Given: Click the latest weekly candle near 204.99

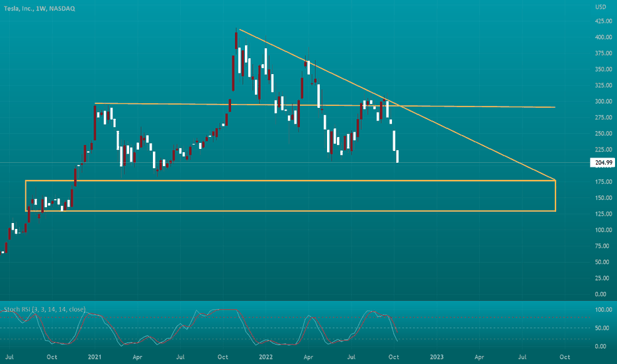Looking at the screenshot, I should pyautogui.click(x=397, y=156).
